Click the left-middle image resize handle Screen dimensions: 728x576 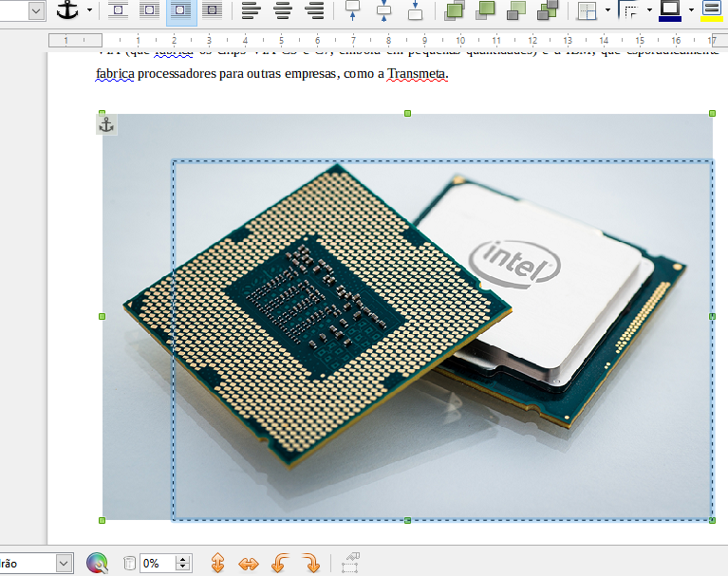pyautogui.click(x=103, y=317)
